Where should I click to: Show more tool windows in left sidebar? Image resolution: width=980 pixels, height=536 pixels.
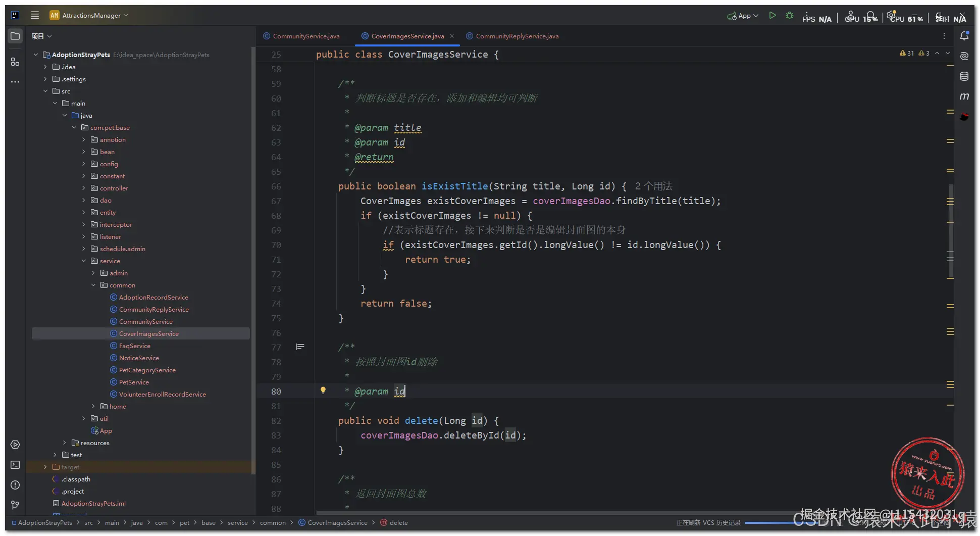pos(15,82)
